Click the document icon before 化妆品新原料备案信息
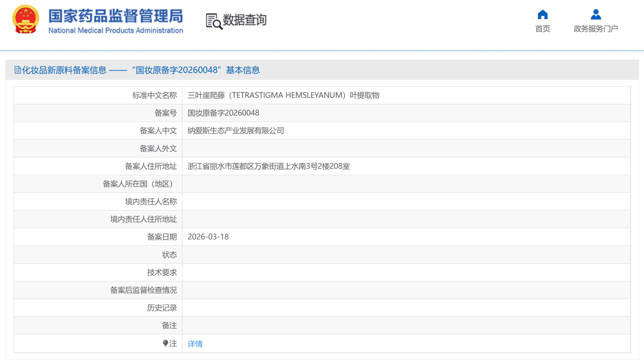 point(17,70)
